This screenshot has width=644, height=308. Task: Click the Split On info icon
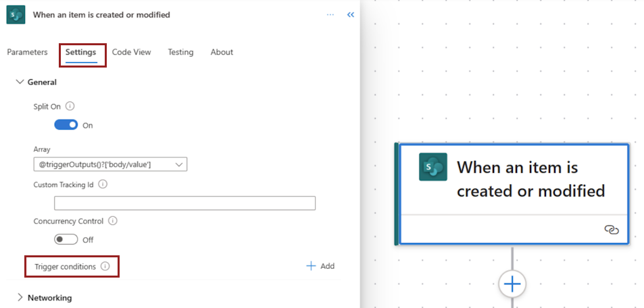click(70, 106)
